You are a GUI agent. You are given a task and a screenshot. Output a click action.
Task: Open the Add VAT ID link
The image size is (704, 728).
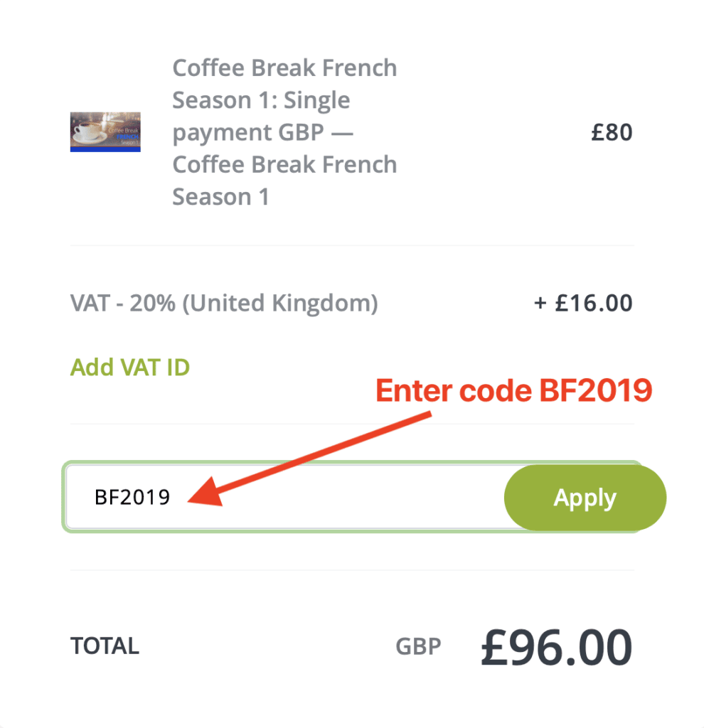click(x=130, y=368)
